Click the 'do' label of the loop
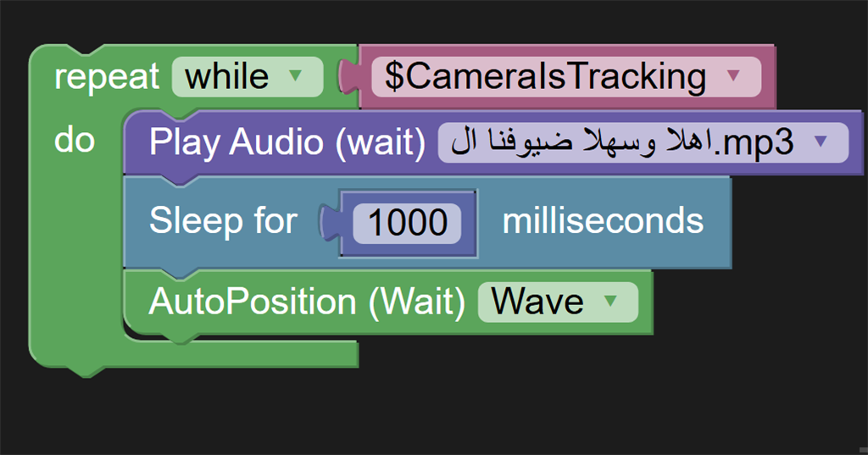 74,140
